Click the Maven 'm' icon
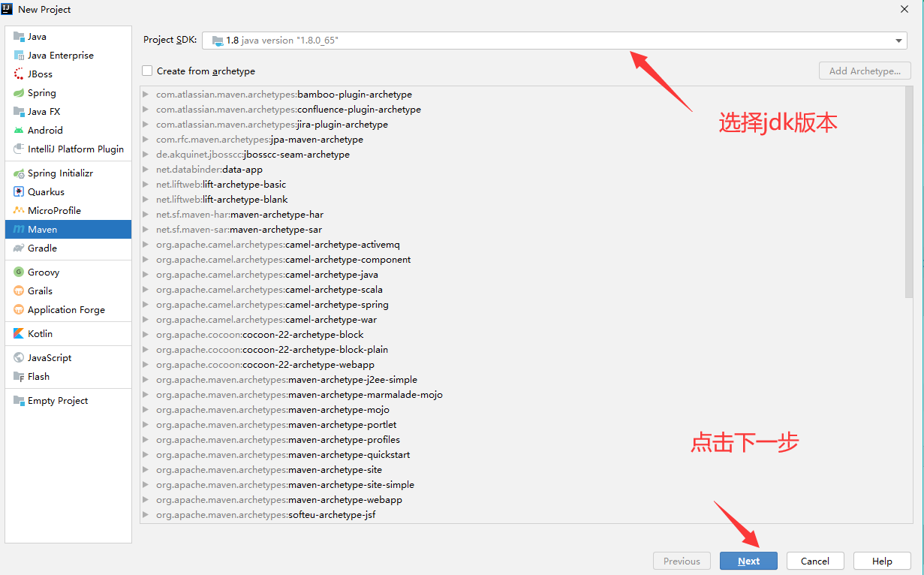 [x=19, y=230]
